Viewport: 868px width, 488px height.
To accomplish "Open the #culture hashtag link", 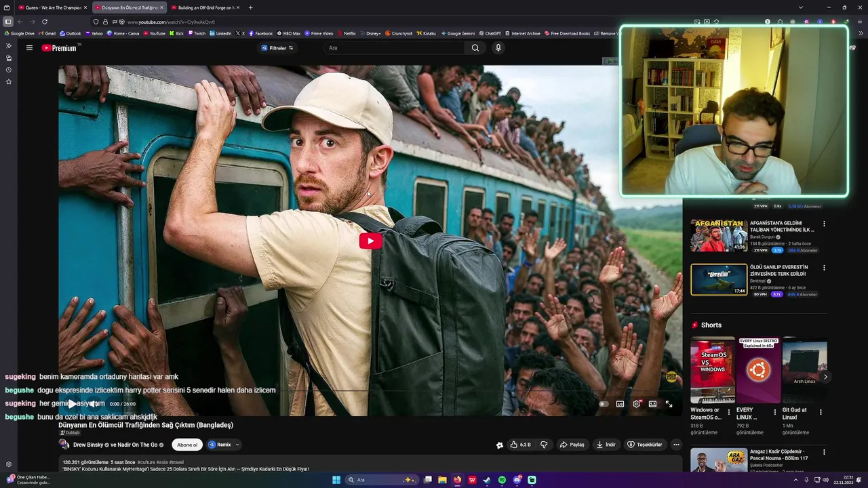I will (x=146, y=462).
